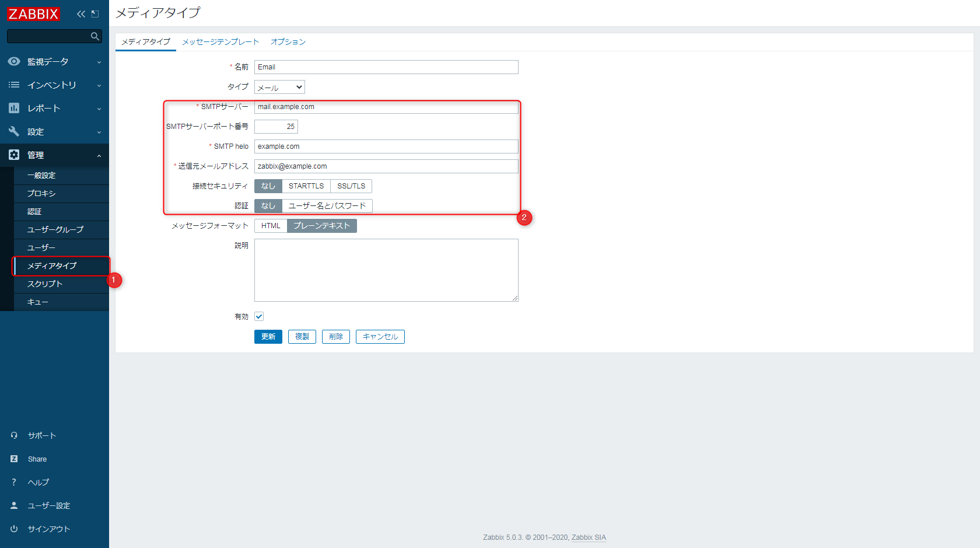Toggle the 有効 checkbox
Image resolution: width=980 pixels, height=548 pixels.
(x=259, y=316)
